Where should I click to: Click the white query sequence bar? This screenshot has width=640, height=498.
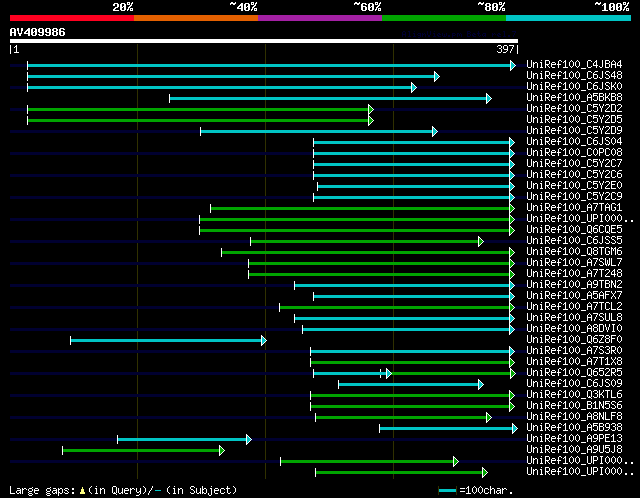(264, 41)
